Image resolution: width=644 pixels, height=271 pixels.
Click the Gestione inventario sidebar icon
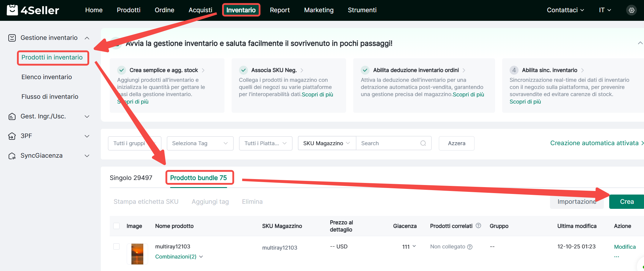(x=12, y=38)
